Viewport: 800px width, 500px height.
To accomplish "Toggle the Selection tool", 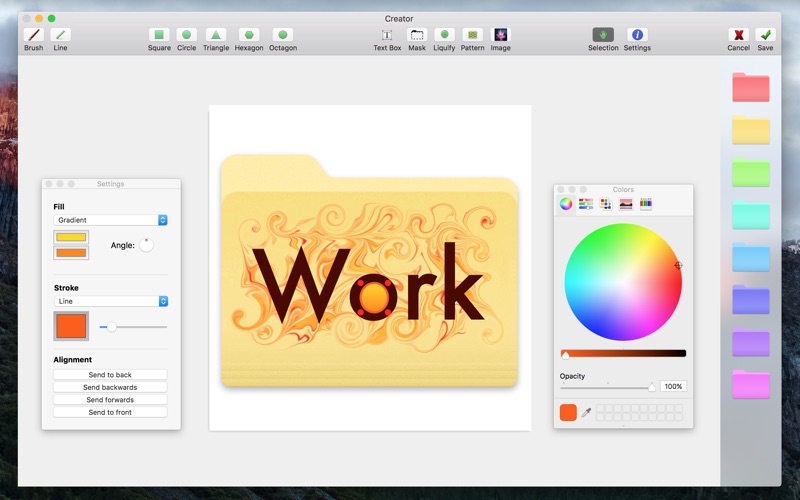I will coord(603,39).
